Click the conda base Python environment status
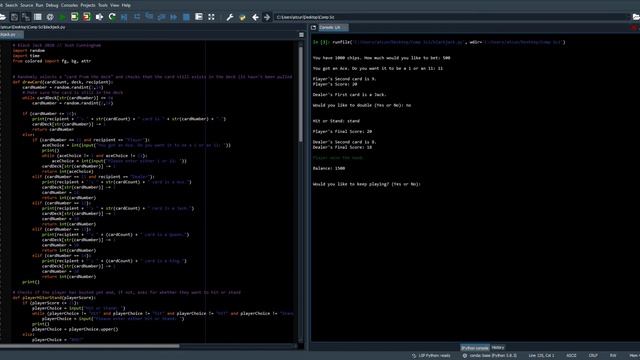The image size is (640, 360). click(x=489, y=356)
